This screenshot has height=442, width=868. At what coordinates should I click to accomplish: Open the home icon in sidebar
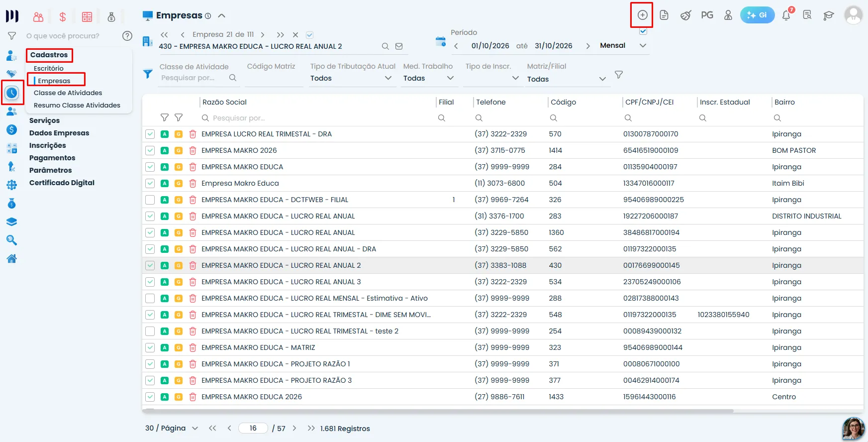pos(12,259)
